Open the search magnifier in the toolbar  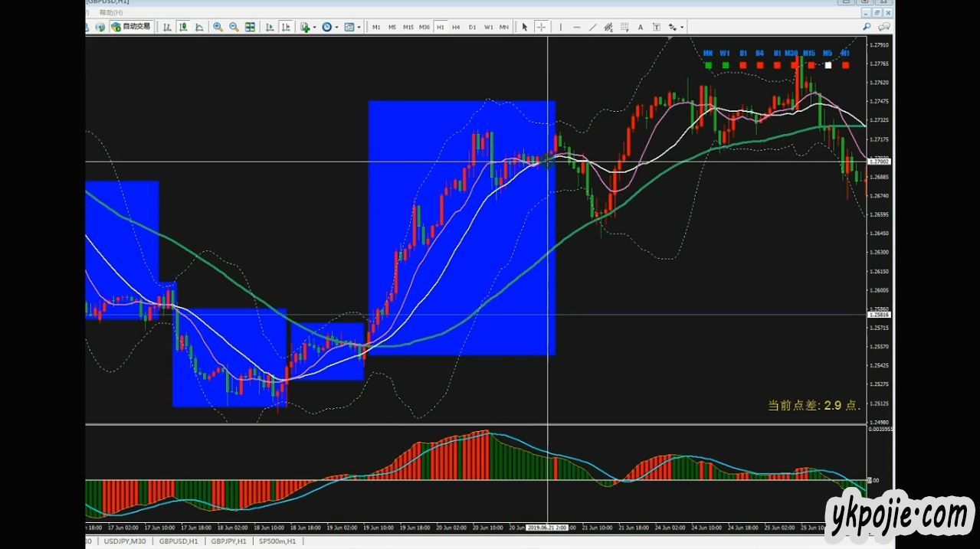[x=867, y=27]
